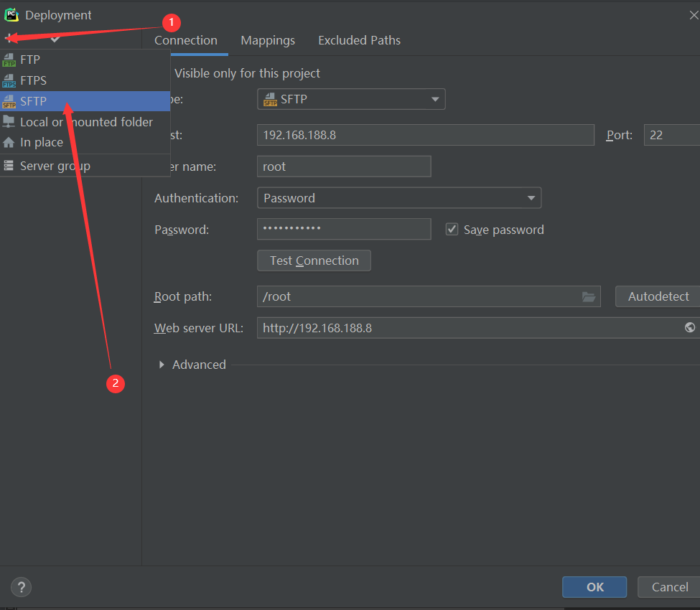Image resolution: width=700 pixels, height=610 pixels.
Task: Click the checkmark use-as-default icon
Action: click(55, 39)
